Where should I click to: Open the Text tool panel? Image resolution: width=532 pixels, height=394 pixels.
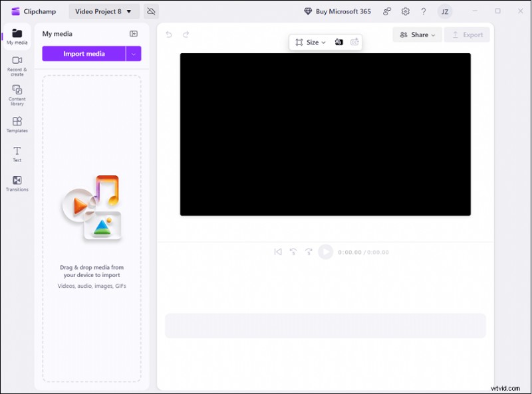point(17,153)
